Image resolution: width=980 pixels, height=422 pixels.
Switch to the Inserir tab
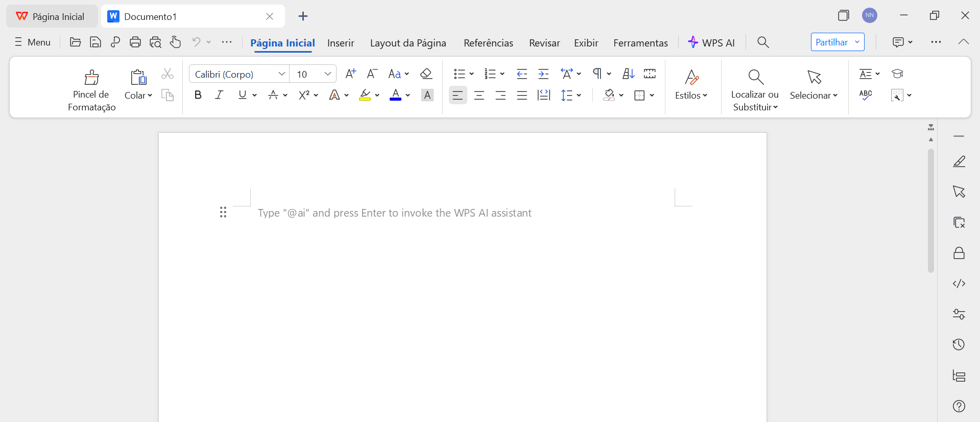tap(341, 43)
